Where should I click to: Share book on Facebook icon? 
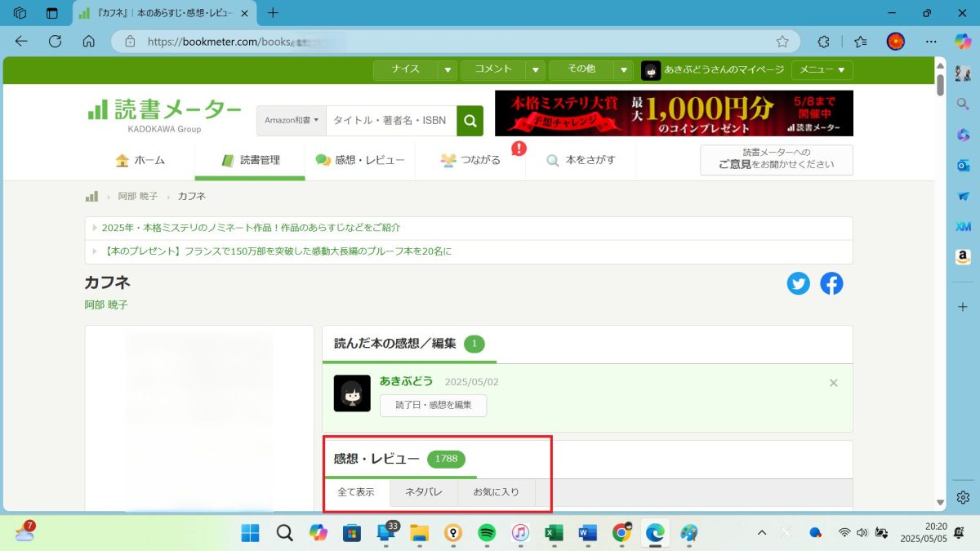(831, 283)
